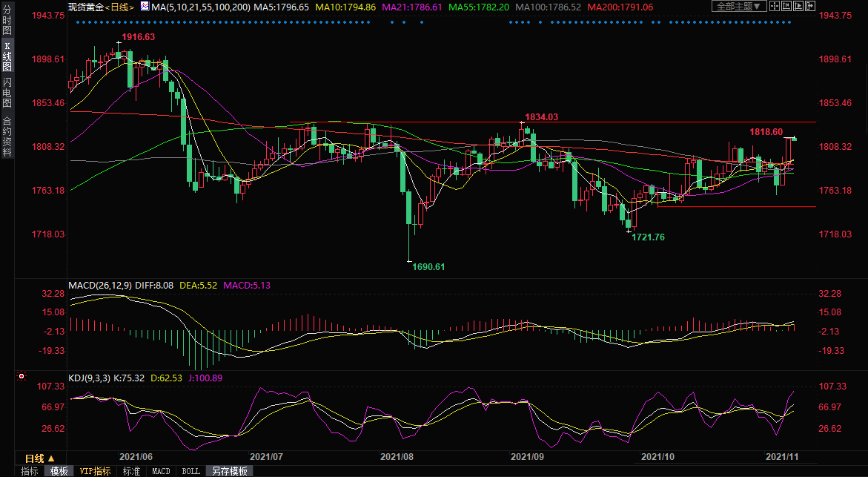The width and height of the screenshot is (868, 477).
Task: Click the red circle icon beside KDJ
Action: pos(21,378)
